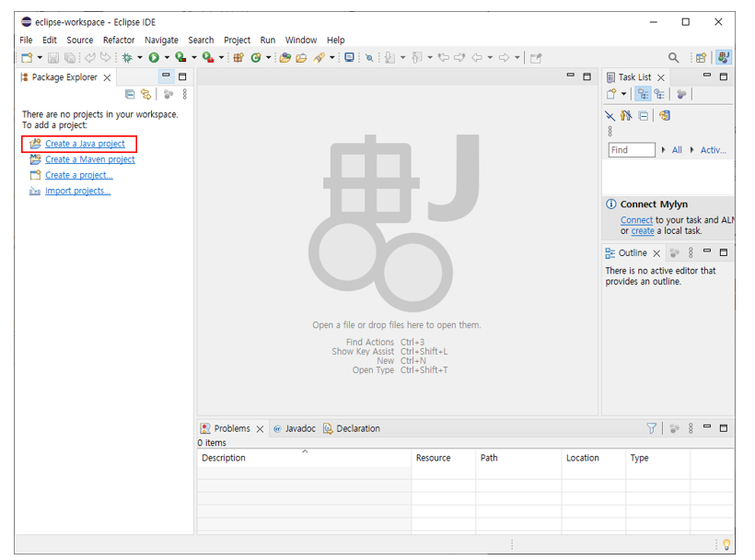This screenshot has height=560, width=755.
Task: Click the Last Edit Location icon
Action: coord(443,58)
